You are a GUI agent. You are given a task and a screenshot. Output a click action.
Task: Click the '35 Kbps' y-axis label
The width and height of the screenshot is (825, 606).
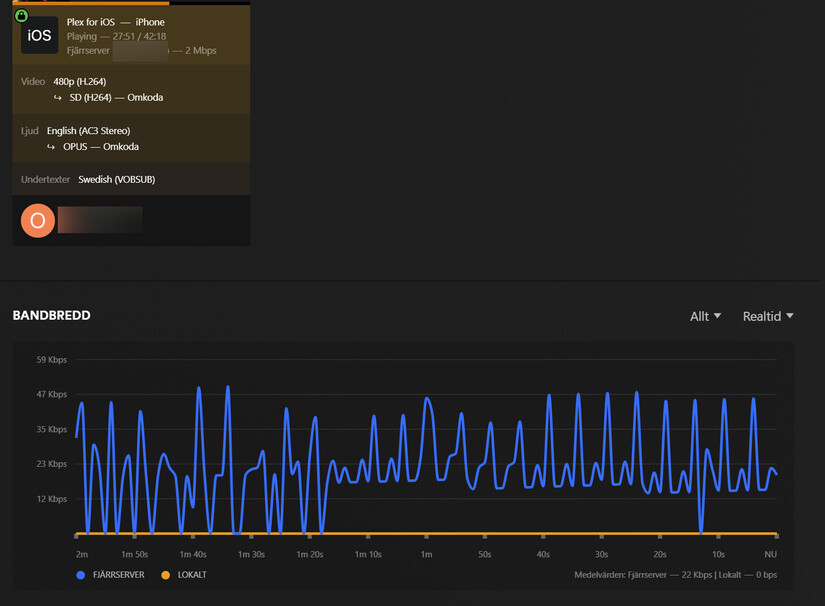pyautogui.click(x=52, y=429)
